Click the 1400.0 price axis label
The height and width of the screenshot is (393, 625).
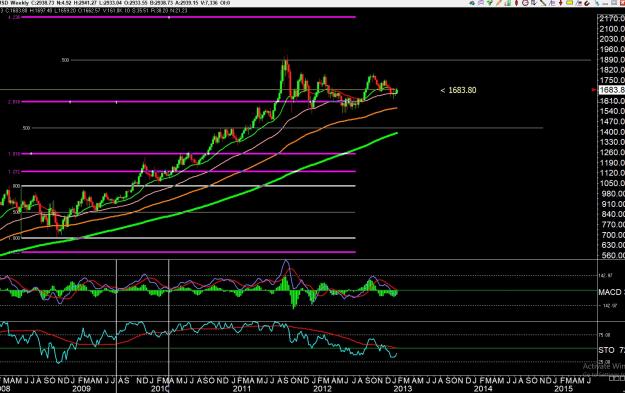click(612, 132)
